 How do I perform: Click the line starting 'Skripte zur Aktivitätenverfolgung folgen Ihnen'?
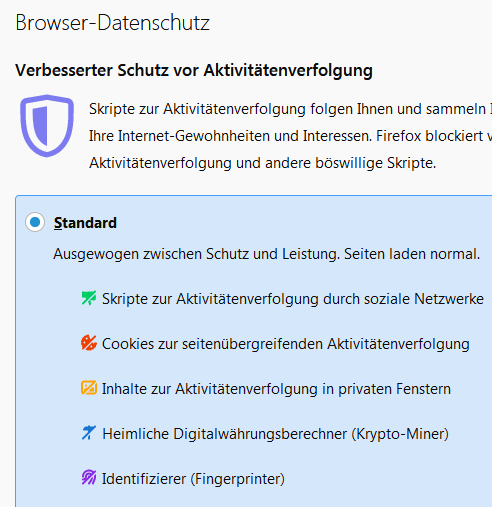[x=290, y=109]
